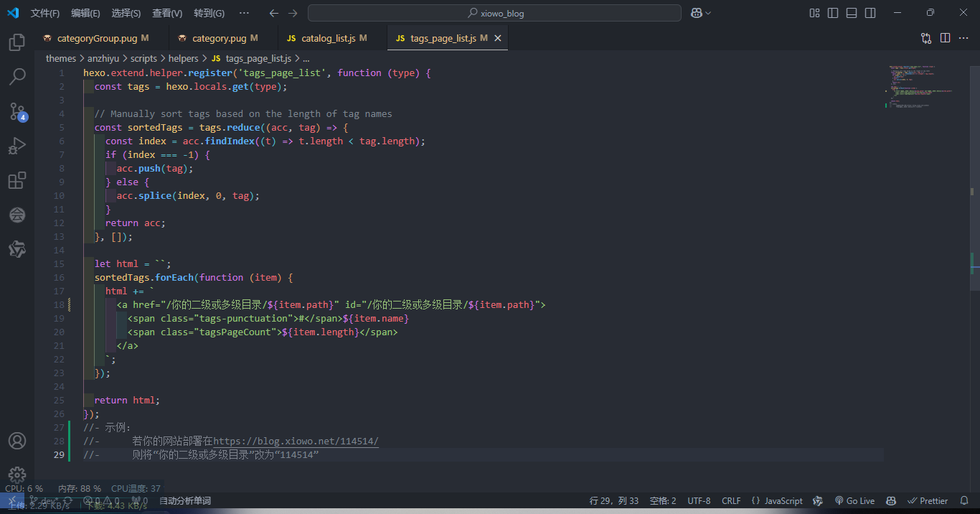The height and width of the screenshot is (514, 980).
Task: Split the editor to the right
Action: click(x=945, y=38)
